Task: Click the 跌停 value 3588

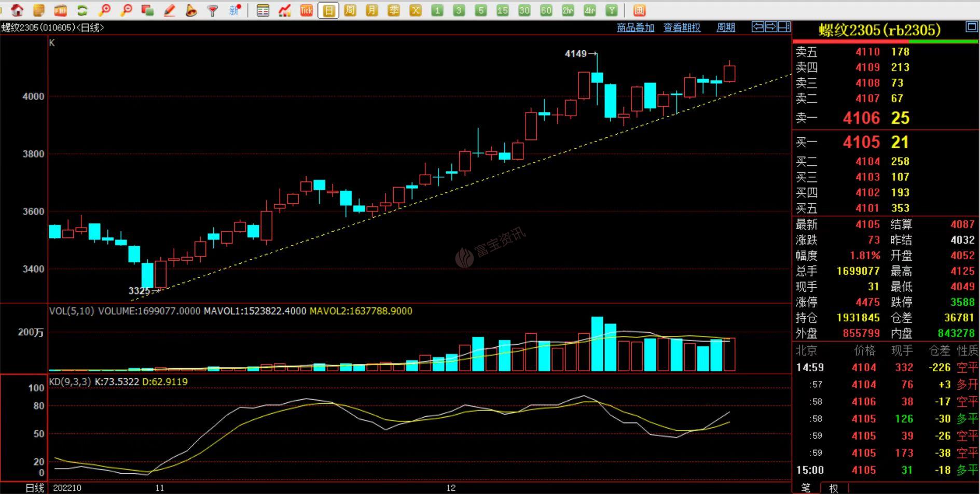Action: pyautogui.click(x=962, y=302)
